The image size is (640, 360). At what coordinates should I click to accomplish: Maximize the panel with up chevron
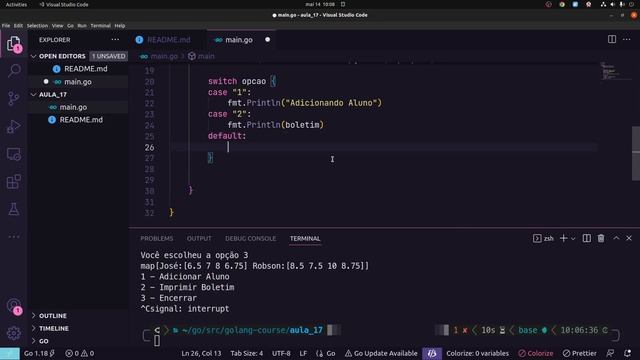[616, 238]
